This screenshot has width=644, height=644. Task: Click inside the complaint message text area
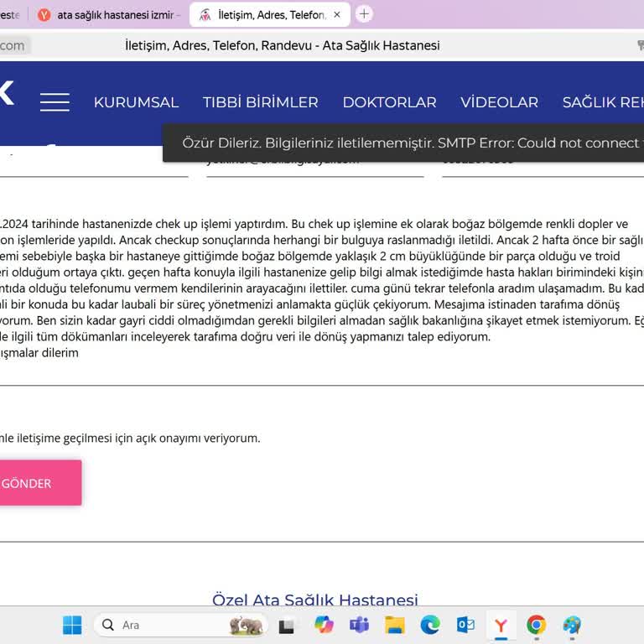pyautogui.click(x=322, y=288)
